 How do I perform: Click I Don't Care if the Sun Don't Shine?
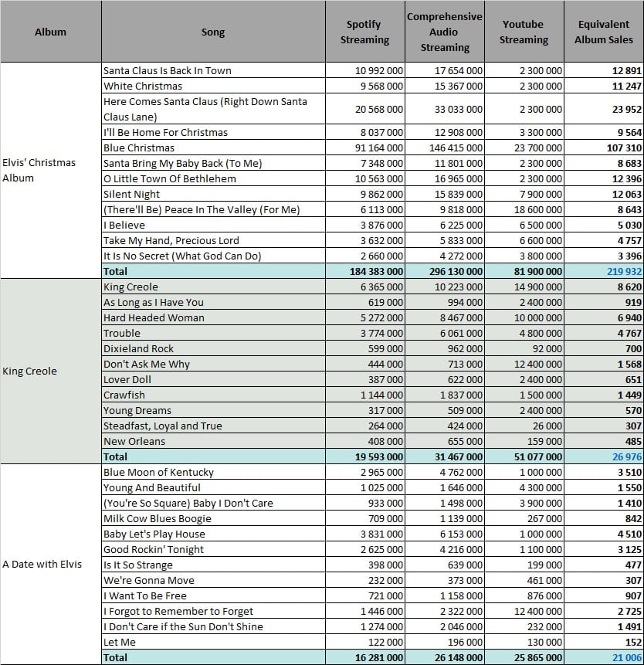213,626
